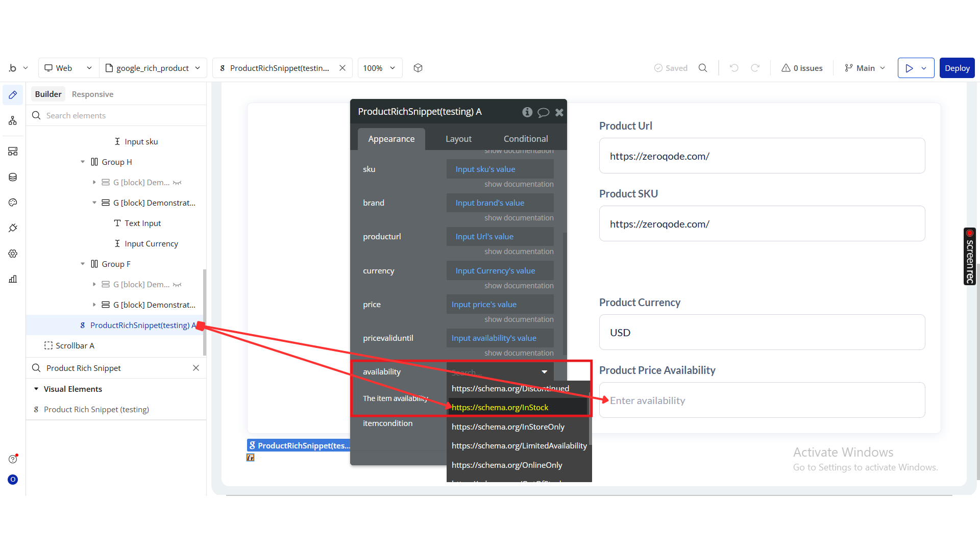The image size is (980, 551).
Task: Select https://schema.org/InStoreOnly option
Action: click(508, 427)
